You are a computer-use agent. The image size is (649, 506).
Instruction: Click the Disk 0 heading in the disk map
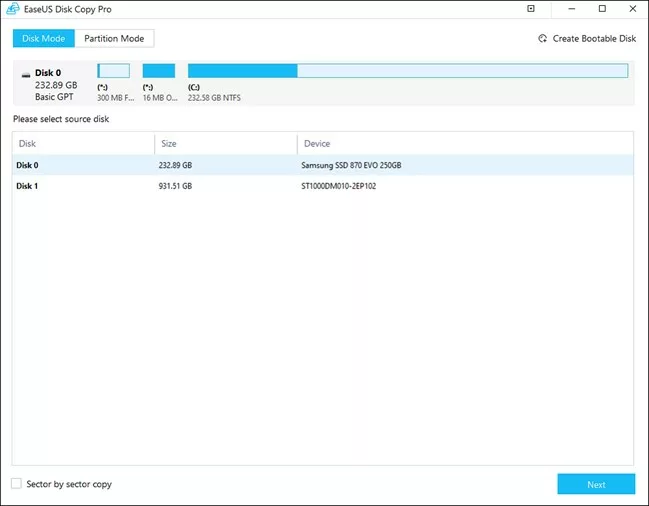48,73
